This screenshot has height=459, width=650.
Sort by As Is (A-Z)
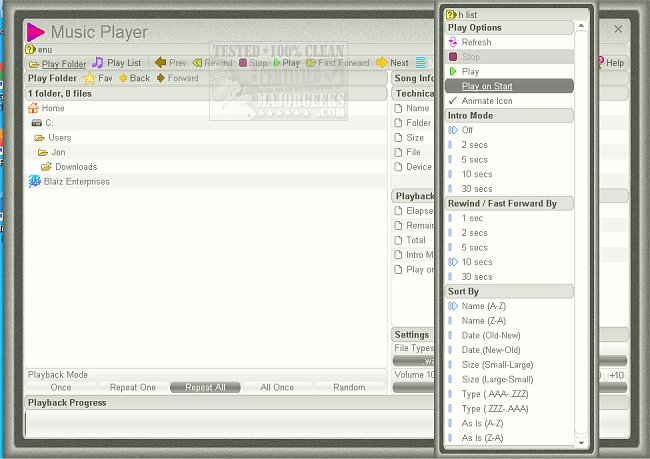(509, 423)
